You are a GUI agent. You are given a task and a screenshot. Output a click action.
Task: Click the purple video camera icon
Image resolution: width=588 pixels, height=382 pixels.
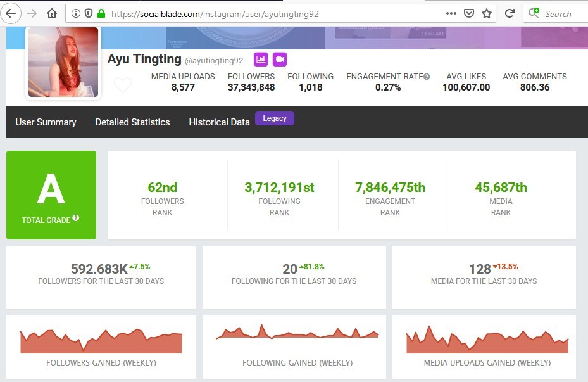coord(280,60)
